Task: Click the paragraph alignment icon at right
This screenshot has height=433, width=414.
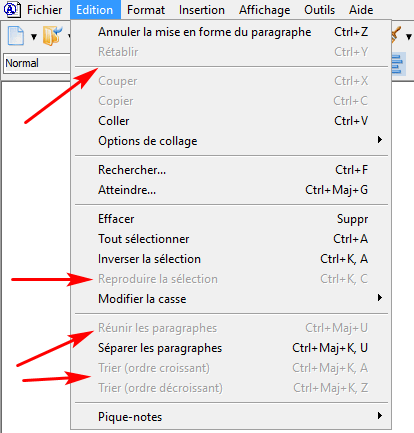Action: (x=398, y=64)
